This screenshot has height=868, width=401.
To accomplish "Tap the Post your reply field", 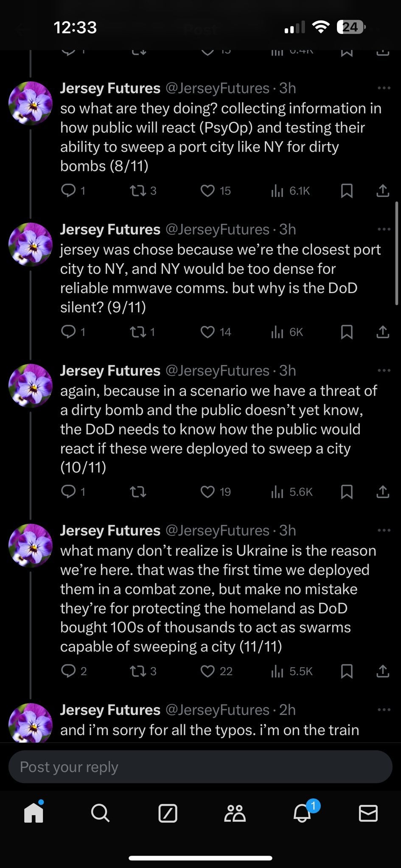I will pos(200,767).
